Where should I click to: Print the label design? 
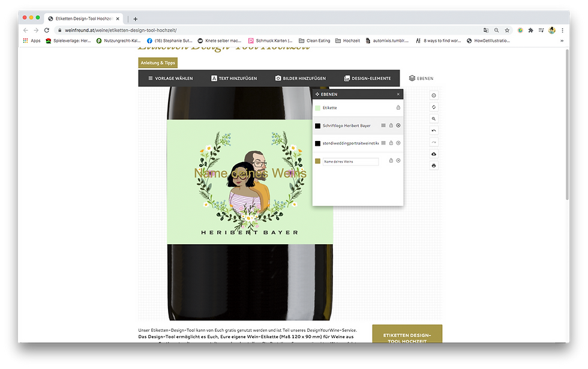click(x=433, y=166)
